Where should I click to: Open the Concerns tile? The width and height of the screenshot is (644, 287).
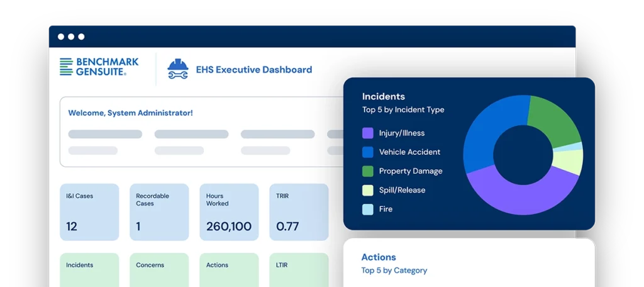pyautogui.click(x=159, y=270)
